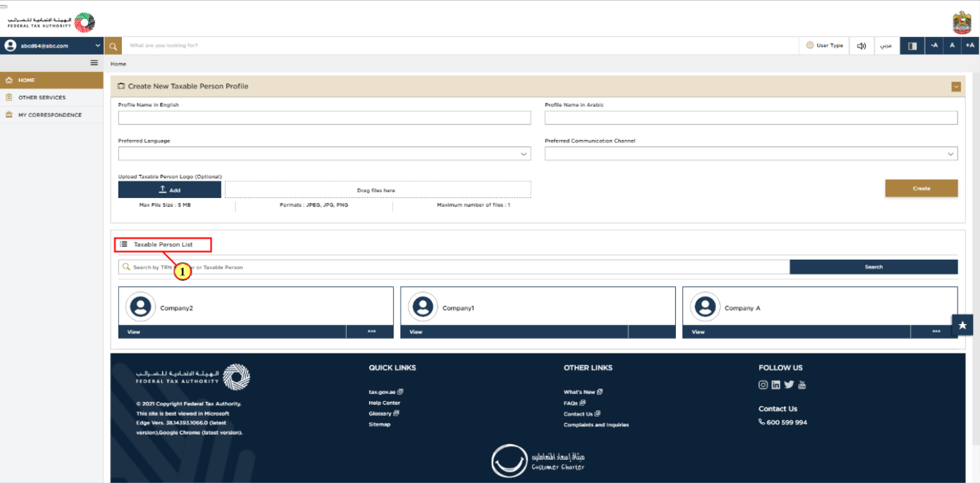The height and width of the screenshot is (483, 980).
Task: Open Twitter from Follow Us
Action: (789, 384)
